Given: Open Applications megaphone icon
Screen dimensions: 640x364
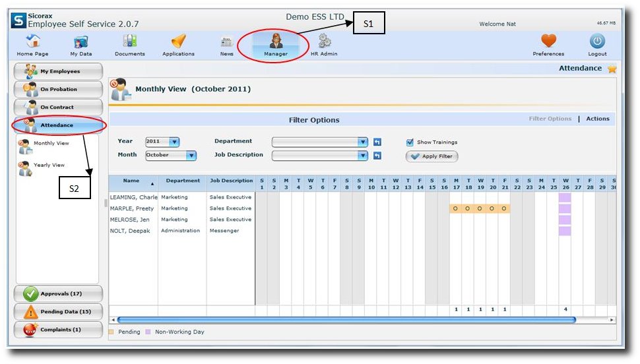Looking at the screenshot, I should 178,42.
